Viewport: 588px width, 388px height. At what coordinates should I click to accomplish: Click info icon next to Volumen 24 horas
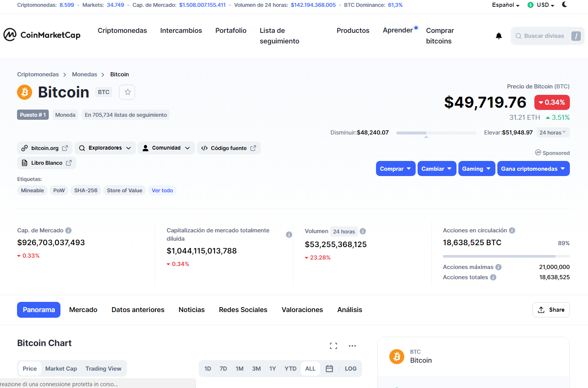(363, 231)
